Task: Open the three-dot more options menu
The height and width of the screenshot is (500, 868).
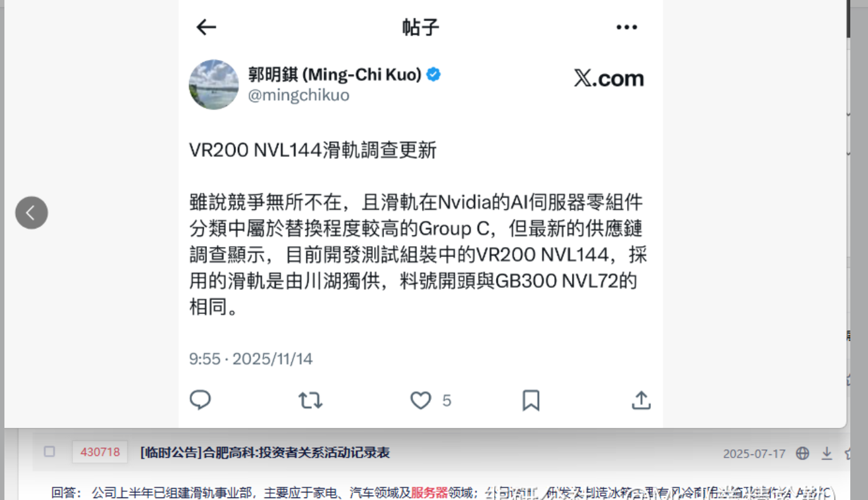Action: click(x=626, y=27)
